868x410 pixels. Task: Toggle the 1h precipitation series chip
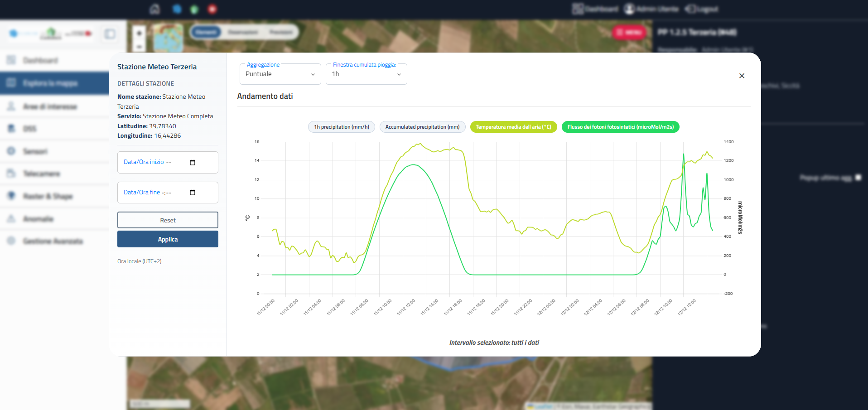[342, 127]
